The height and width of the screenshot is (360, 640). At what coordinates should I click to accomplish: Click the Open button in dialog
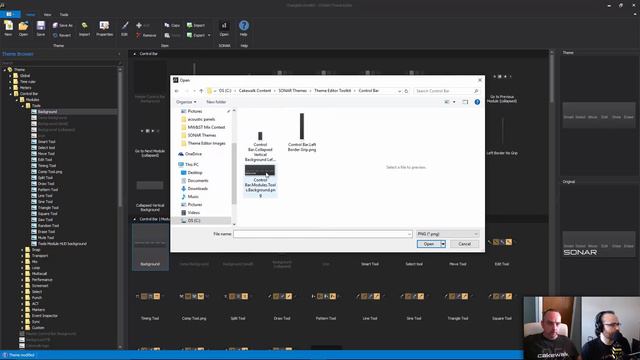(429, 244)
